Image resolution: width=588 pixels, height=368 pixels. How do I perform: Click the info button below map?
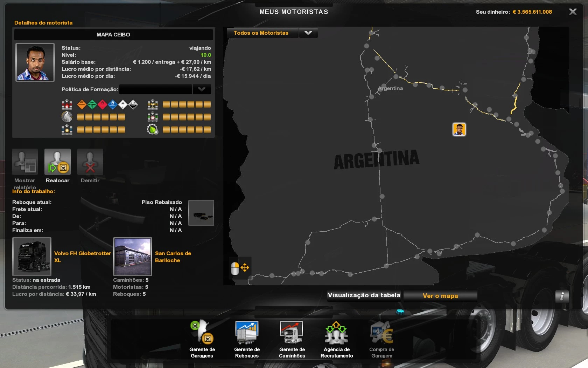(562, 296)
